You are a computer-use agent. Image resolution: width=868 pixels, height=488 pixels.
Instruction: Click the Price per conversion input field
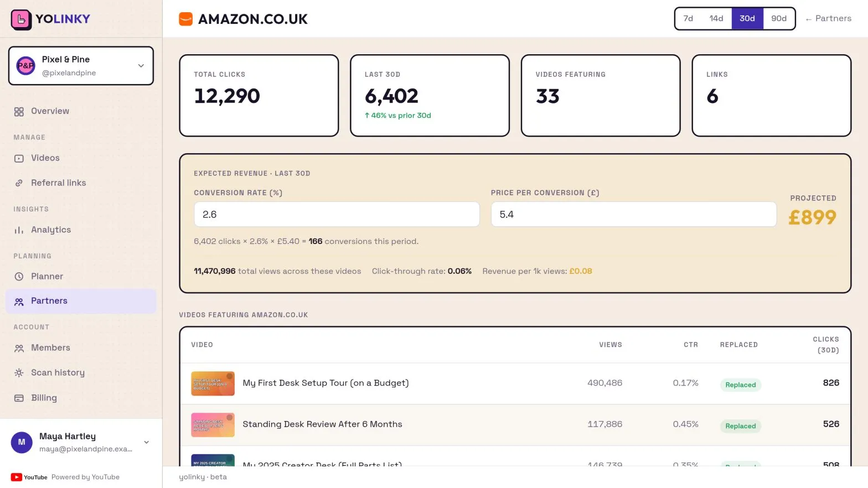tap(634, 214)
